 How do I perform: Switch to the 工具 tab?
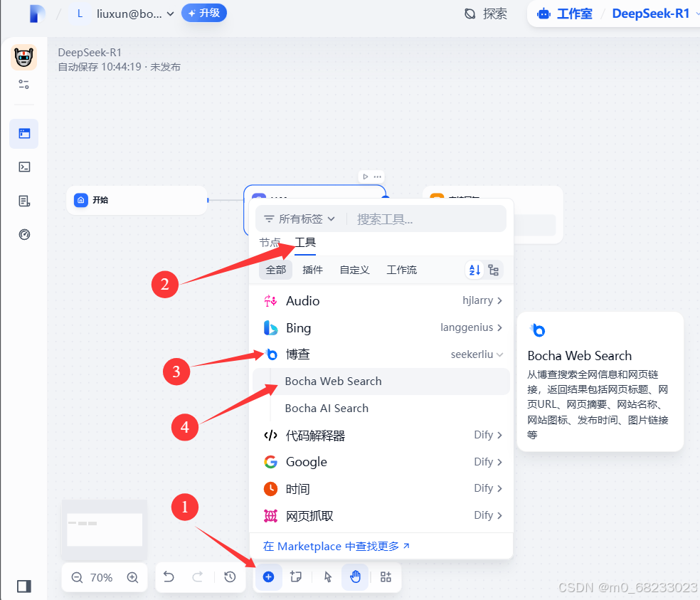point(305,243)
